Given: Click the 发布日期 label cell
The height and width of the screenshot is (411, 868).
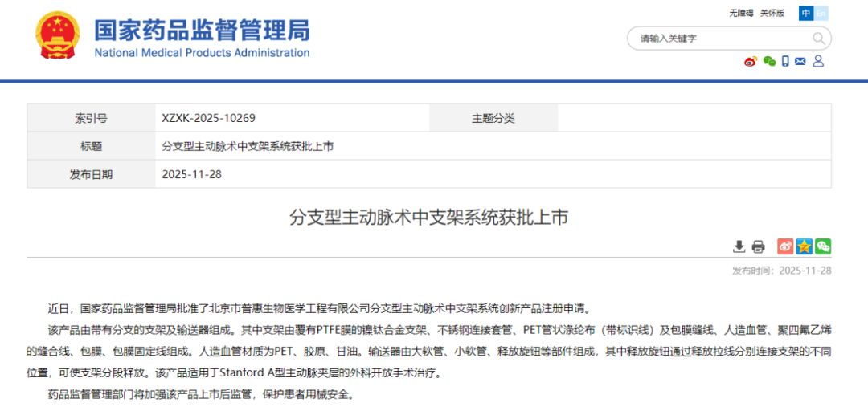Looking at the screenshot, I should 92,174.
